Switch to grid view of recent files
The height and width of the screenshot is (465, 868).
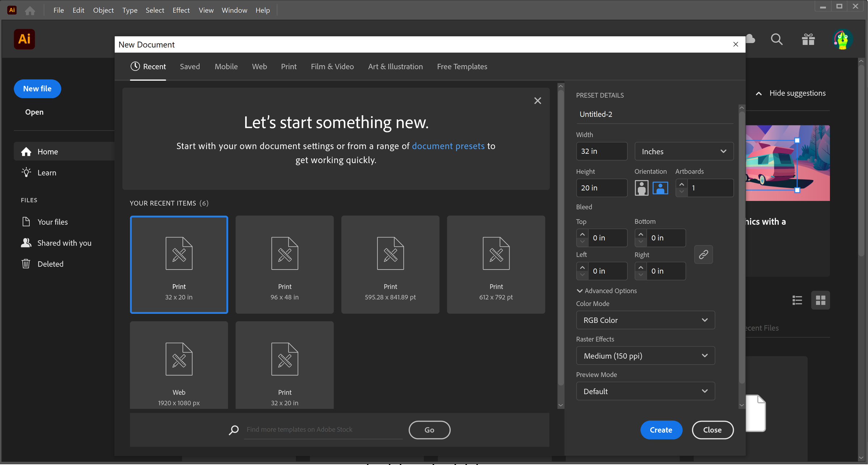pyautogui.click(x=820, y=300)
